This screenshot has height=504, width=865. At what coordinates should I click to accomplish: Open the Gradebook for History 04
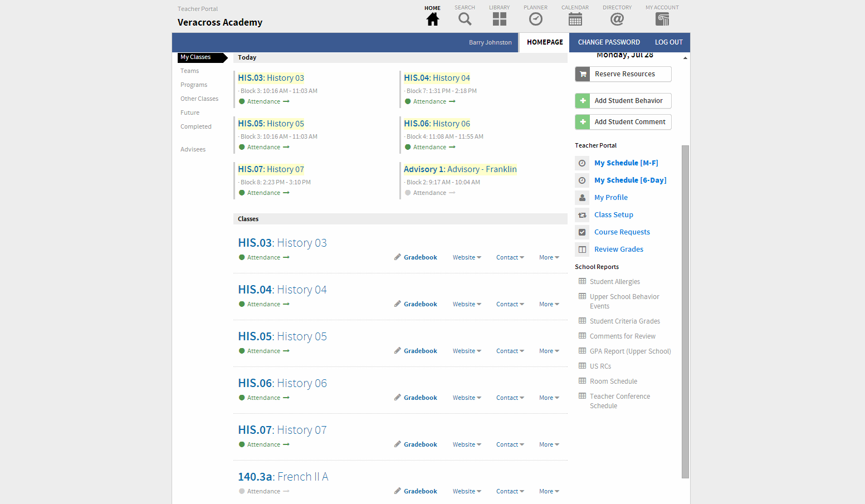(421, 304)
